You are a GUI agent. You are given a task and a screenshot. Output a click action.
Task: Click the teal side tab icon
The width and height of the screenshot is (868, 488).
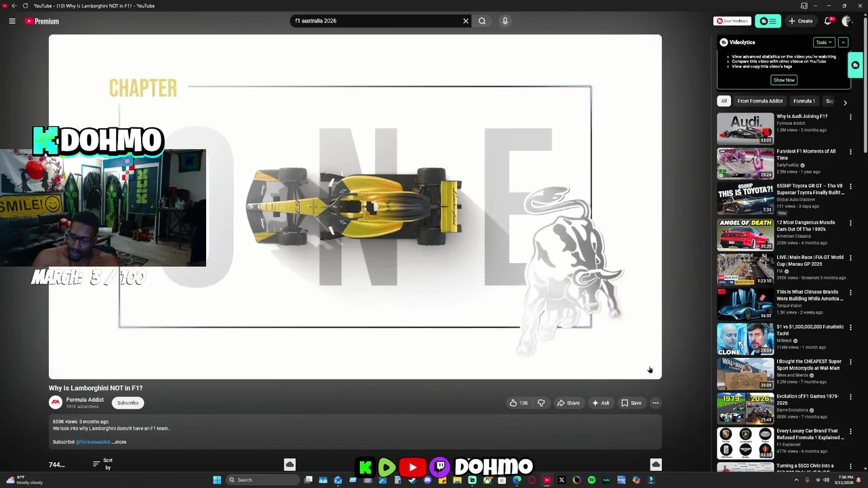pos(855,65)
